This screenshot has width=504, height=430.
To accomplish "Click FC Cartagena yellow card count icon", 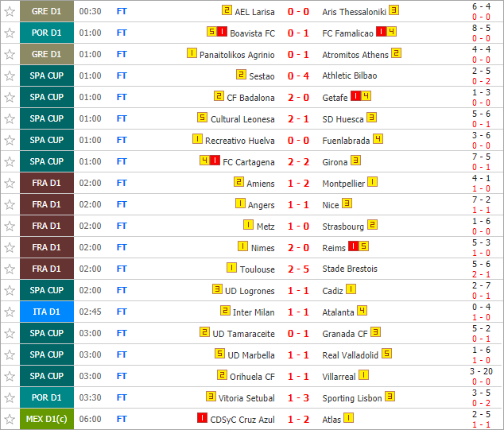I will [205, 160].
